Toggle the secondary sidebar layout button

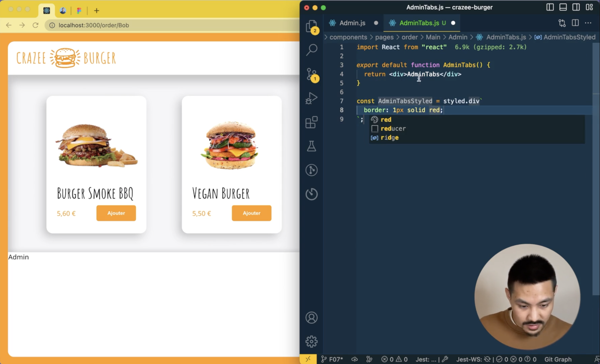pyautogui.click(x=576, y=7)
